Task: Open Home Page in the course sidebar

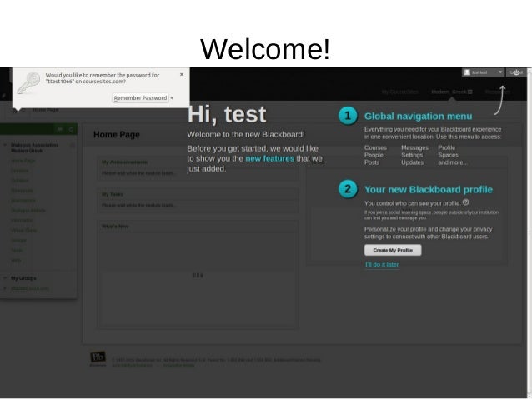Action: click(x=23, y=161)
